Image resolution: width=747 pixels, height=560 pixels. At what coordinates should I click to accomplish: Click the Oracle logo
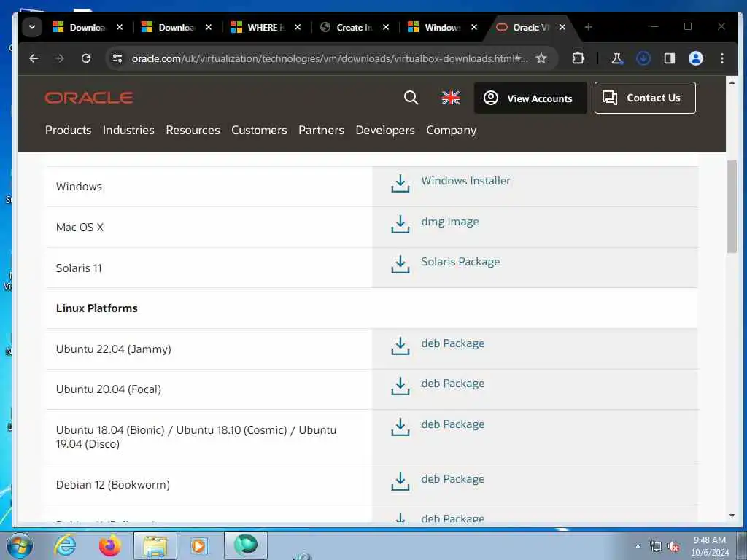coord(88,98)
